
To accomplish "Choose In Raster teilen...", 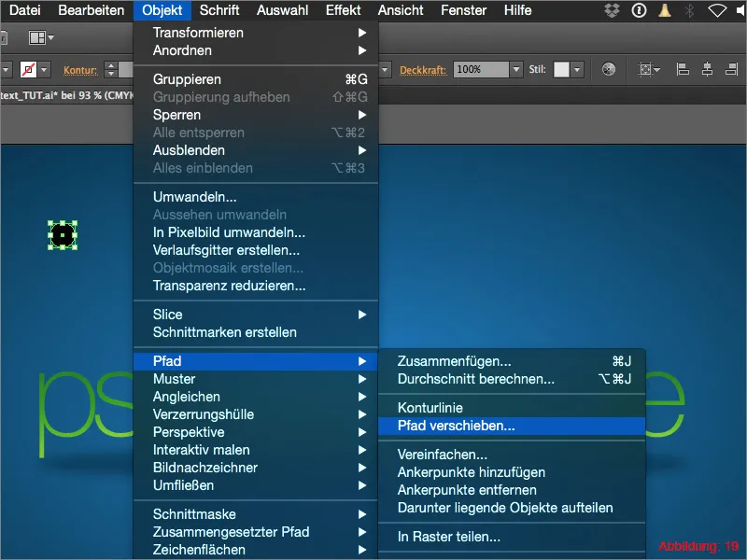I will coord(512,537).
